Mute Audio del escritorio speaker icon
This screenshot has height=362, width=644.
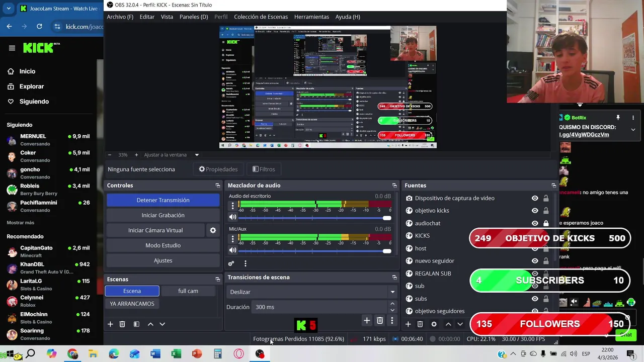pos(232,217)
